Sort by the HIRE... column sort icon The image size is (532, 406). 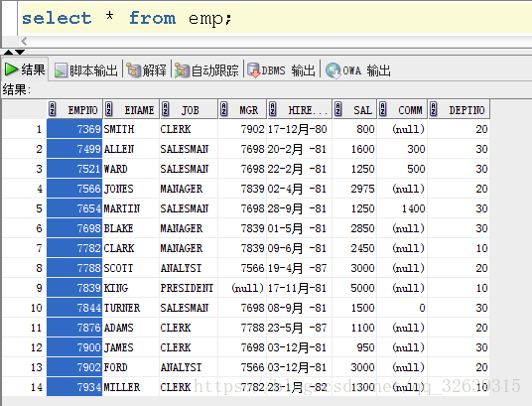point(272,109)
